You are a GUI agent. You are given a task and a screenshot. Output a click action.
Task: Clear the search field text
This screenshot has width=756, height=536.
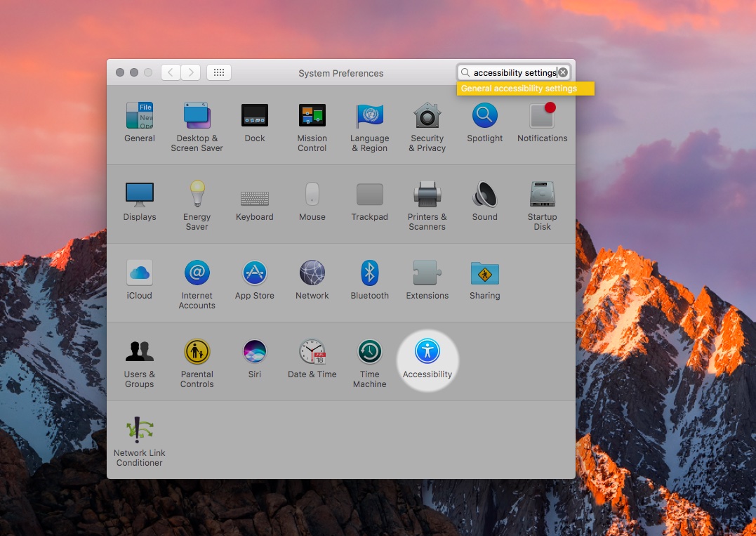pos(563,72)
